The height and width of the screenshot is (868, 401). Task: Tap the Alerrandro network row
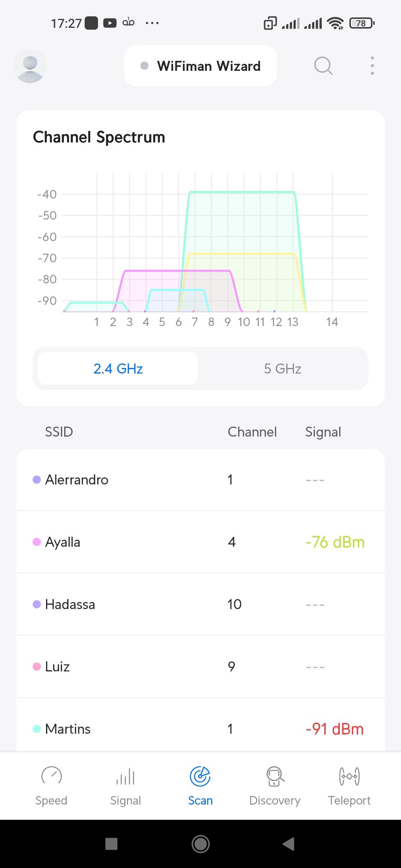(x=200, y=480)
